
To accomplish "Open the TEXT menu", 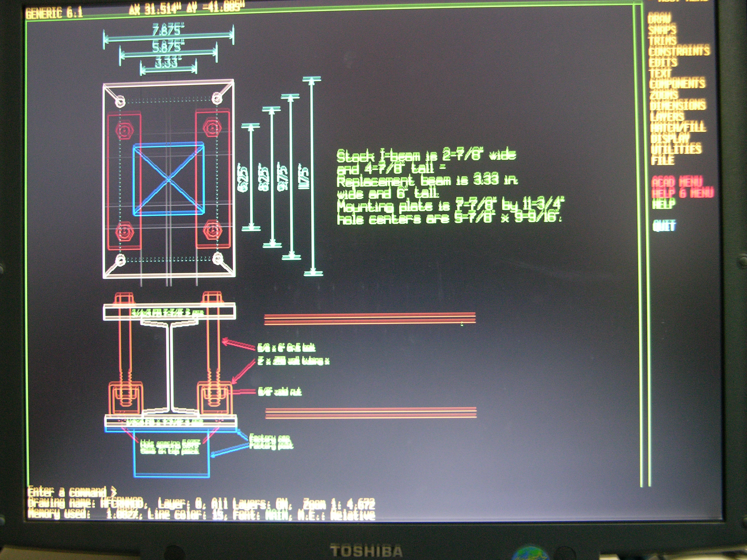I will 660,73.
